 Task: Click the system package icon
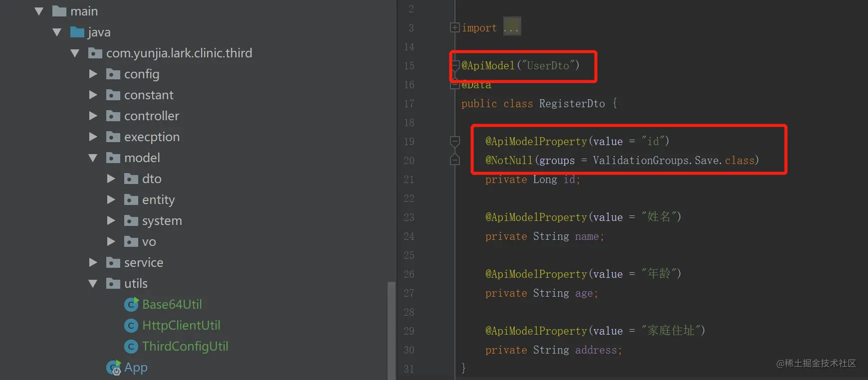tap(131, 220)
